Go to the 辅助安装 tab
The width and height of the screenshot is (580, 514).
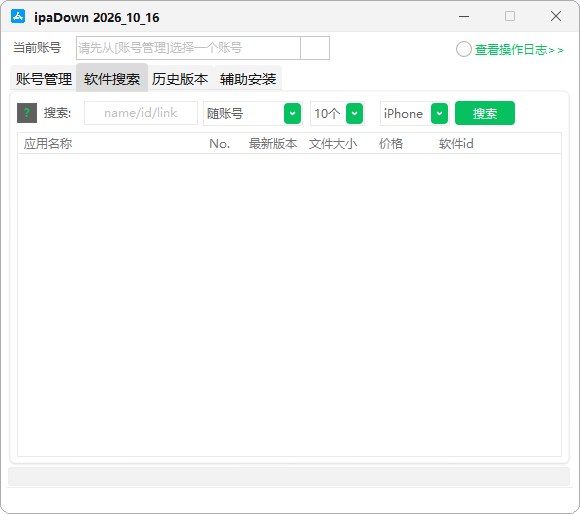[248, 79]
